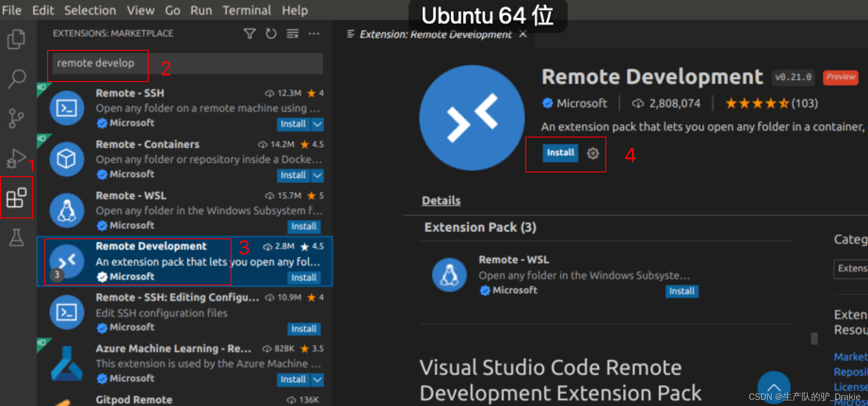Click the Remote - SSH extension icon

(67, 108)
